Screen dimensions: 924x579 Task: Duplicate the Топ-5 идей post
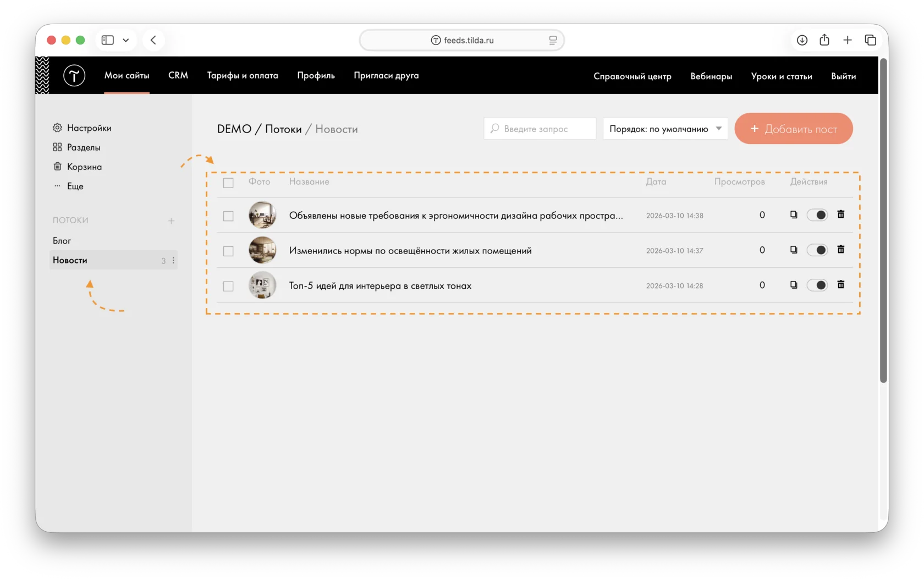(794, 285)
